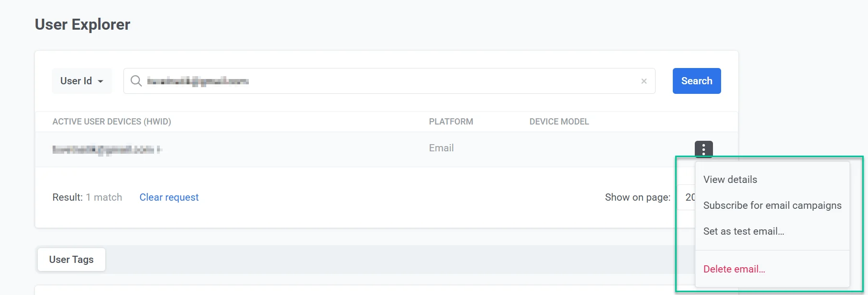Click the Email platform cell
The image size is (868, 295).
(x=441, y=148)
